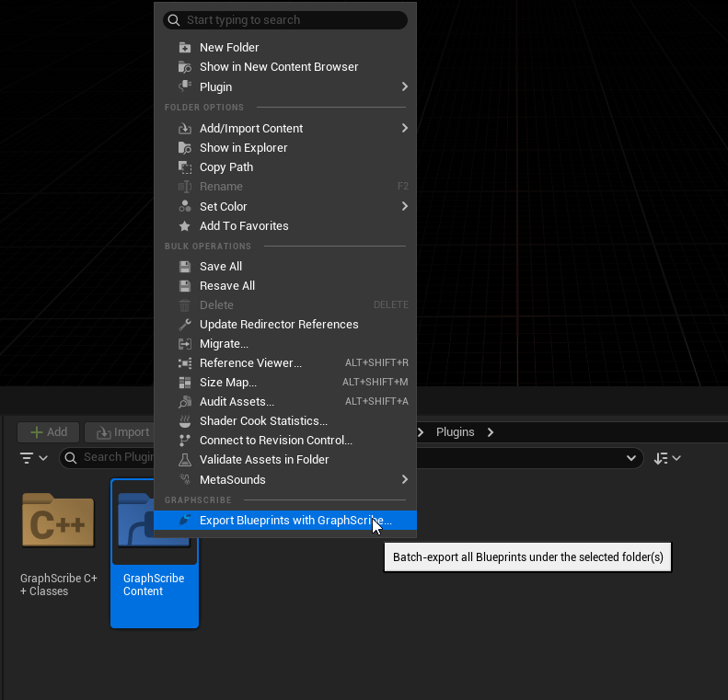This screenshot has width=728, height=700.
Task: Click the Audit Assets icon
Action: click(x=185, y=402)
